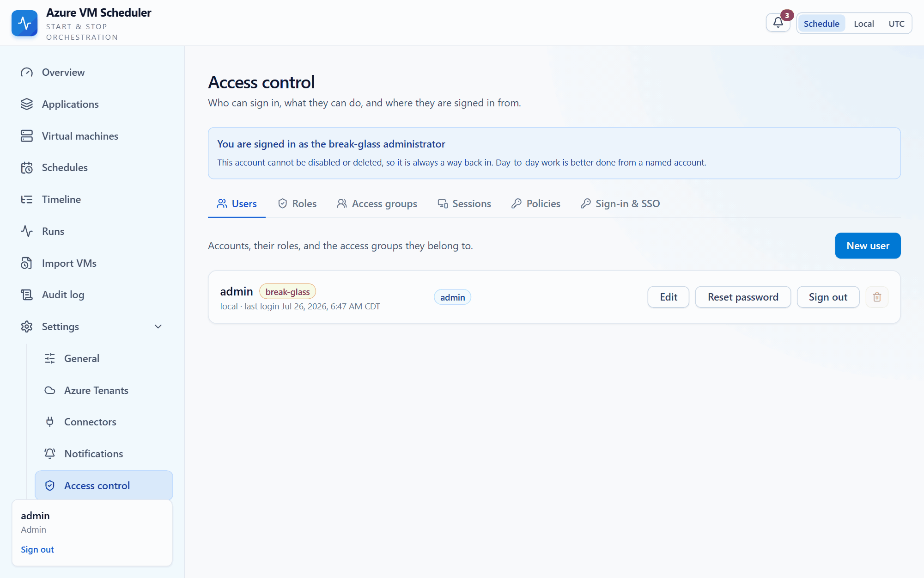
Task: Open the Sign-in & SSO tab
Action: click(x=620, y=203)
